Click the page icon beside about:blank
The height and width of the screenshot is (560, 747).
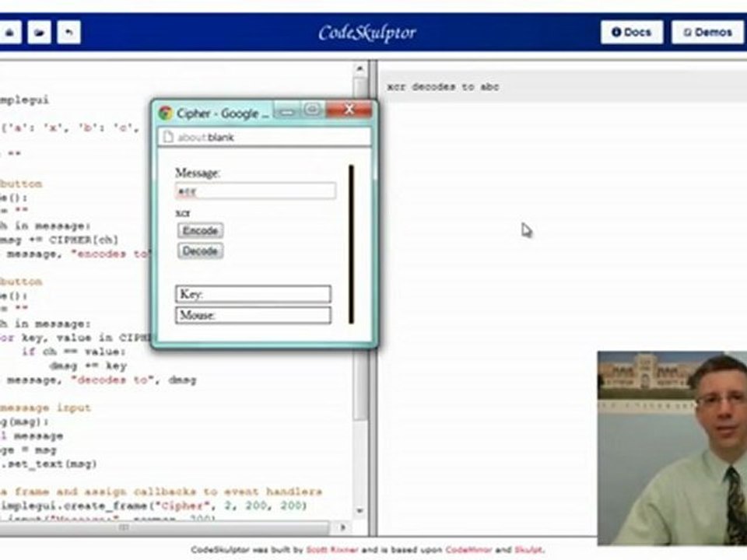pos(168,137)
